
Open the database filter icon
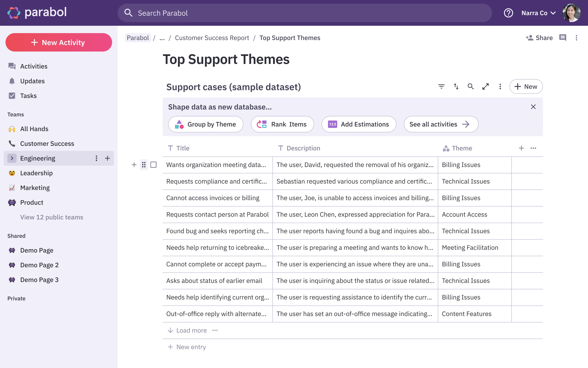click(441, 86)
